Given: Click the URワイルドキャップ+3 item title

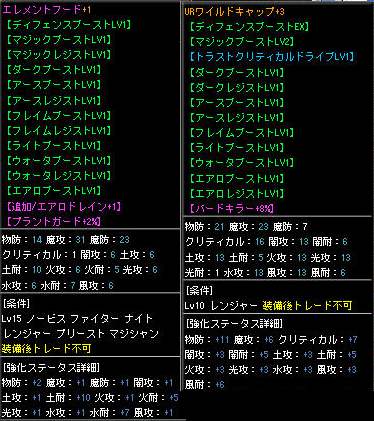Looking at the screenshot, I should tap(234, 12).
